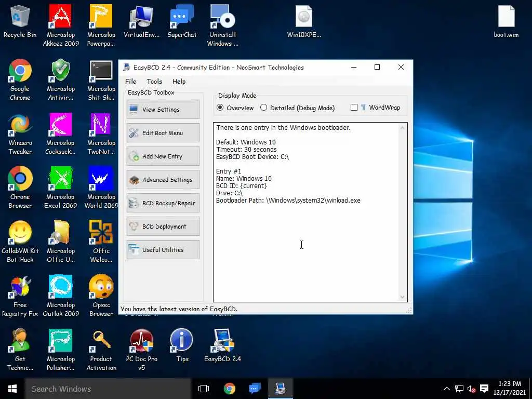Viewport: 532px width, 399px height.
Task: Select the Product Activation key icon
Action: tap(101, 350)
